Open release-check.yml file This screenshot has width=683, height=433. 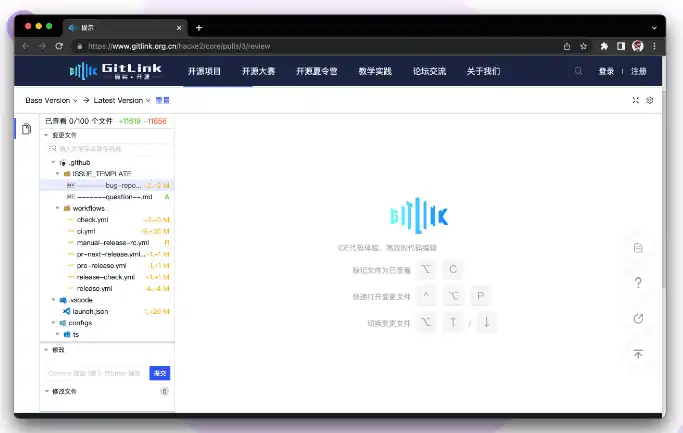click(107, 277)
